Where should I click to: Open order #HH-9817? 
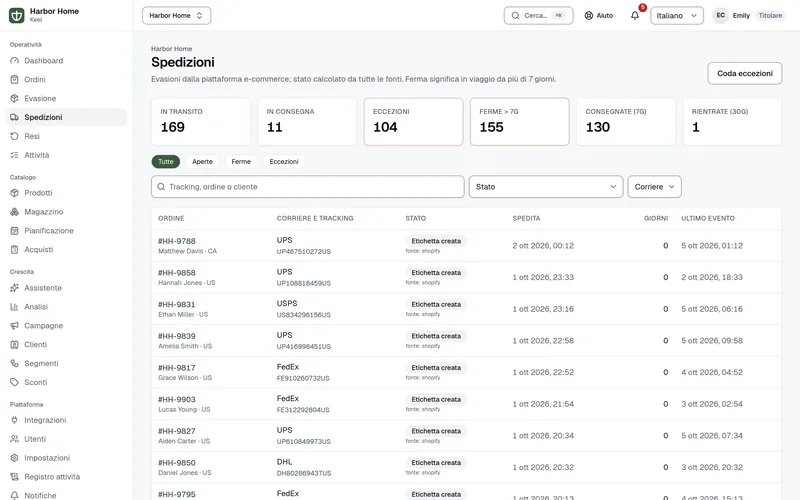coord(177,368)
